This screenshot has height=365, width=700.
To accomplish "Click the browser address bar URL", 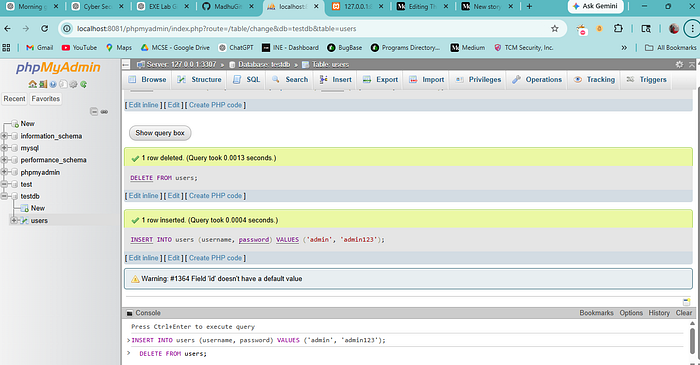I will coord(217,29).
